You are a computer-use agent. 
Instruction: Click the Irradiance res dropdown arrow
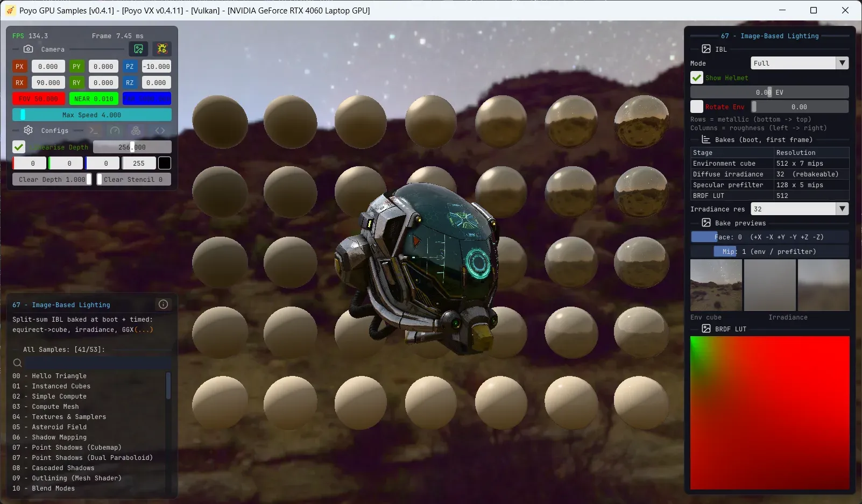click(842, 209)
